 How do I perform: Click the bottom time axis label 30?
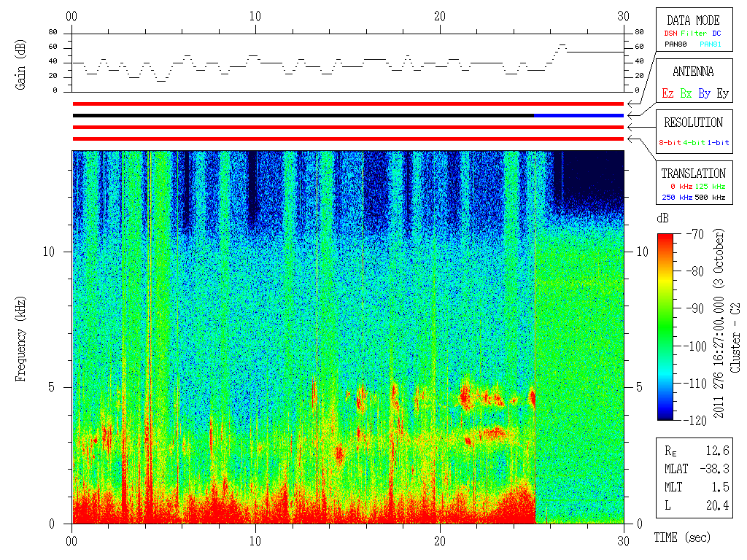pos(623,542)
